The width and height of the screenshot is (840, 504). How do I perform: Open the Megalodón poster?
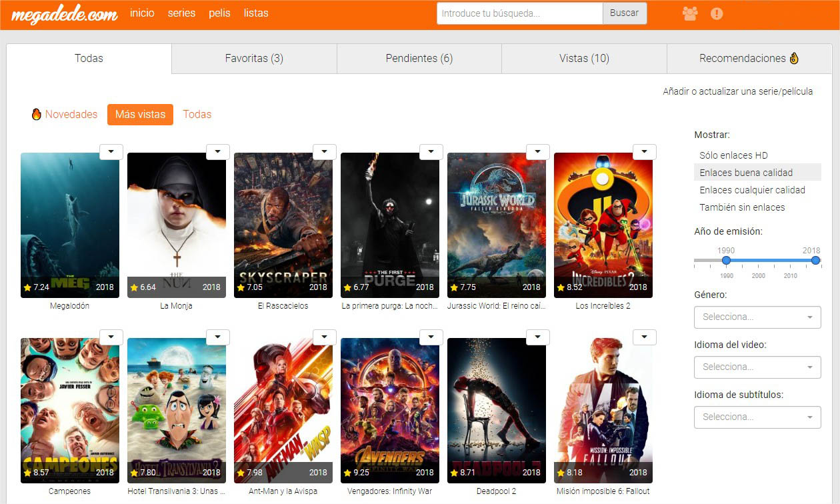click(70, 225)
